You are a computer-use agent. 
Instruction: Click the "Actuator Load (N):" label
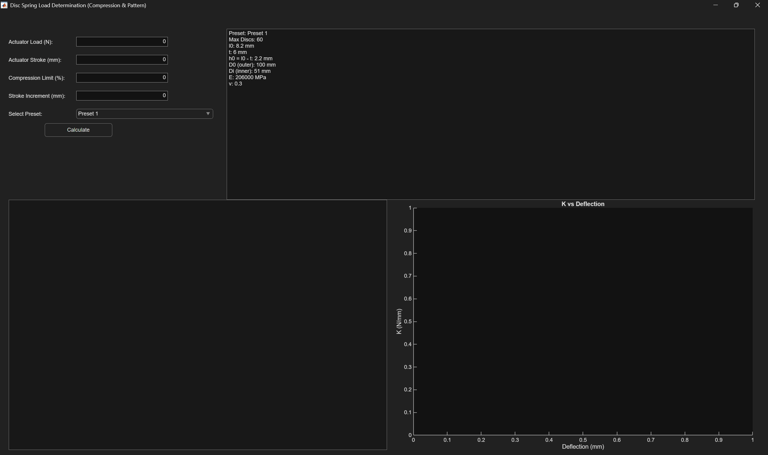pyautogui.click(x=30, y=42)
